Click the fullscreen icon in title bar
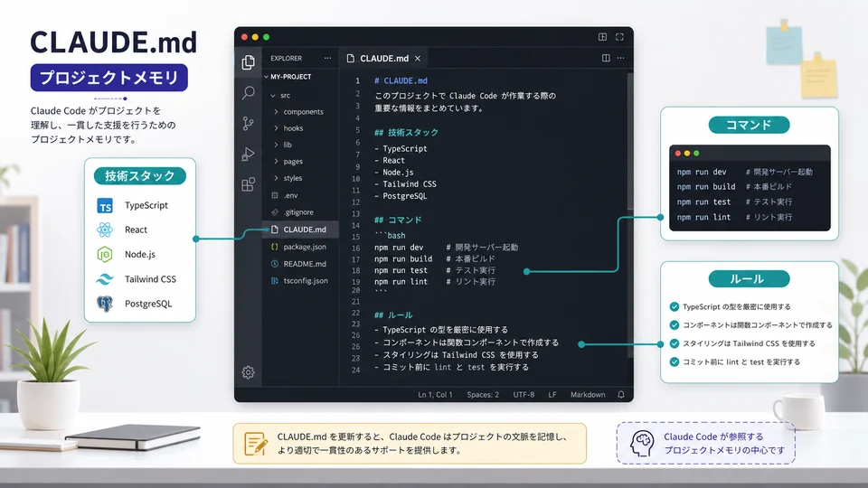The width and height of the screenshot is (868, 488). pos(619,37)
